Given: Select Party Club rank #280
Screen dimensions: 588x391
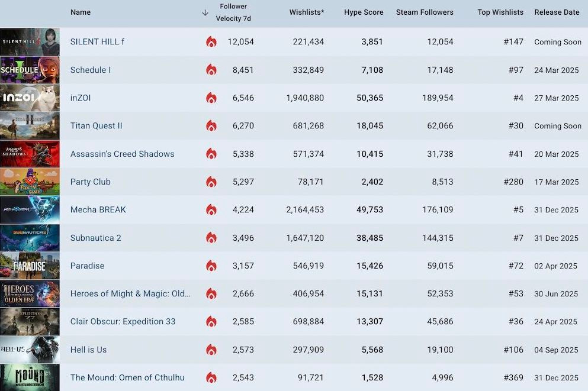Looking at the screenshot, I should tap(513, 182).
